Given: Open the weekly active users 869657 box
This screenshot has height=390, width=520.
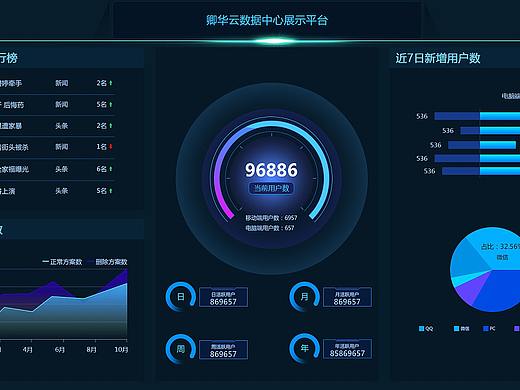Looking at the screenshot, I should 223,349.
